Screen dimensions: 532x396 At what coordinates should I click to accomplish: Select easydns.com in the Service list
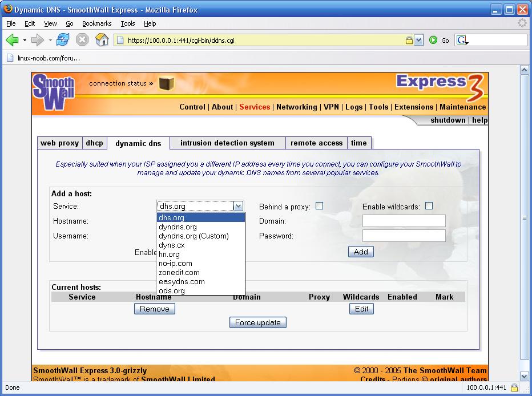click(201, 281)
